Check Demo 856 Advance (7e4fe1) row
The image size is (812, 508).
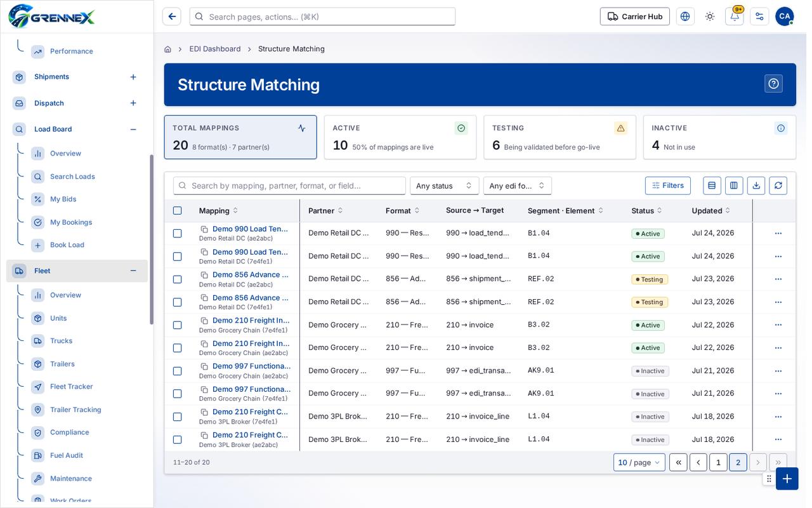177,302
